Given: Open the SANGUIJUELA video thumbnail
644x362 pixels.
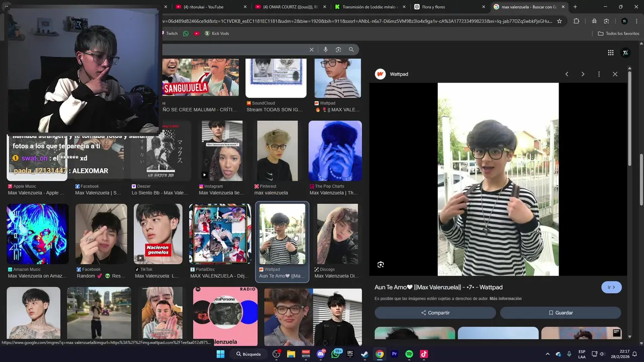Looking at the screenshot, I should click(x=200, y=78).
